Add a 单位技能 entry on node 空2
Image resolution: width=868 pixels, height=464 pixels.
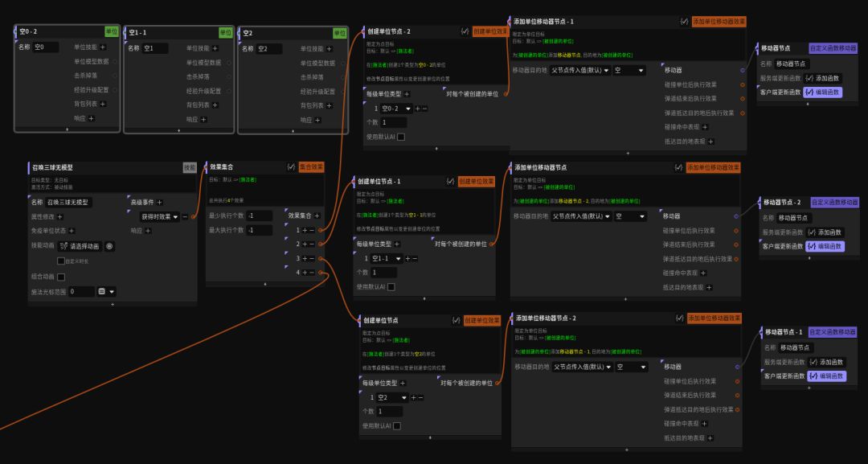330,49
